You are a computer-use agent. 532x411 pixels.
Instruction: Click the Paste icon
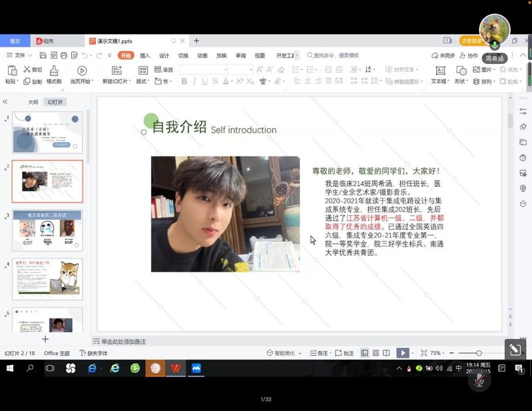coord(12,71)
